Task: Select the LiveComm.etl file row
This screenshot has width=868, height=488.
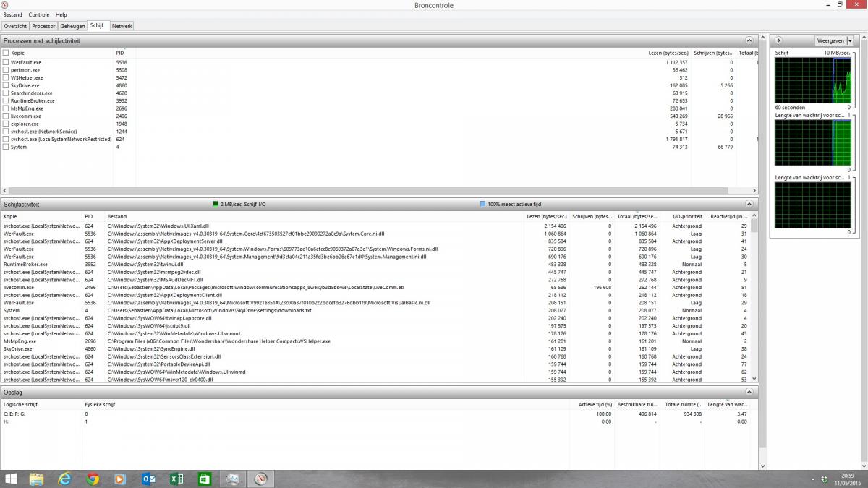Action: click(376, 288)
